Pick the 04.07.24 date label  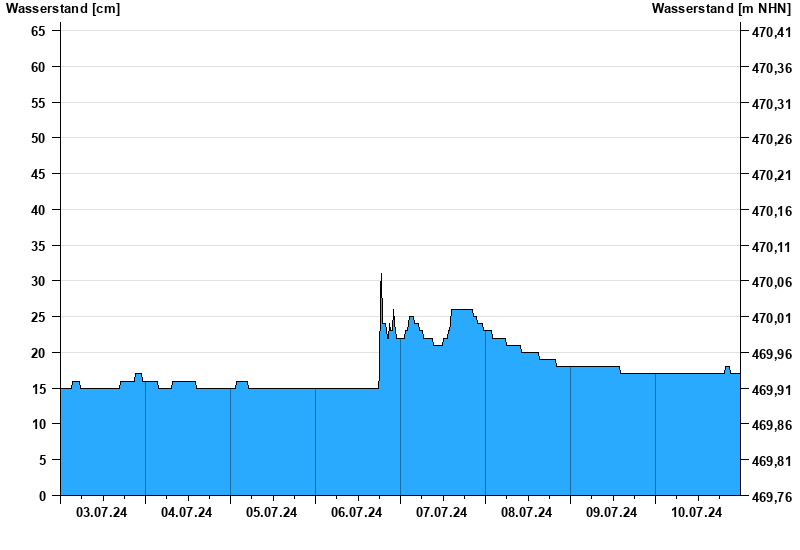(186, 512)
